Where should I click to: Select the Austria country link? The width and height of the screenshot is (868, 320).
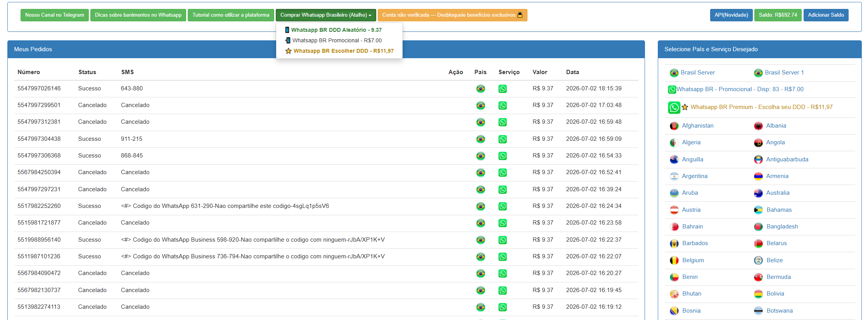pyautogui.click(x=691, y=210)
